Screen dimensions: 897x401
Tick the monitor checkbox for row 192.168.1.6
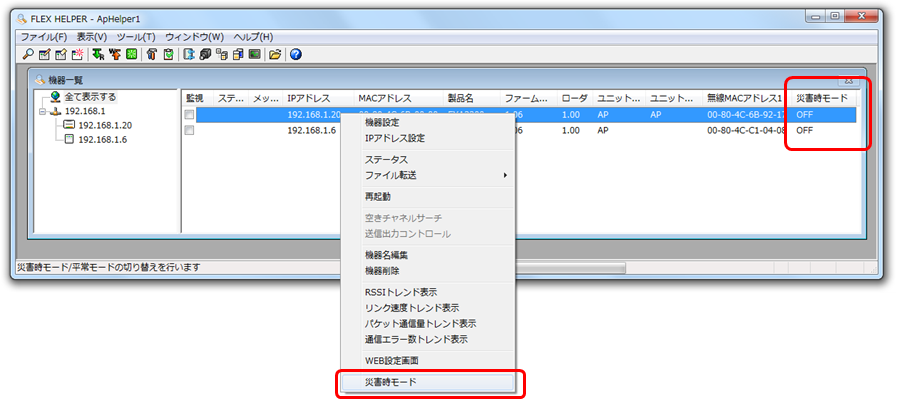pyautogui.click(x=189, y=130)
